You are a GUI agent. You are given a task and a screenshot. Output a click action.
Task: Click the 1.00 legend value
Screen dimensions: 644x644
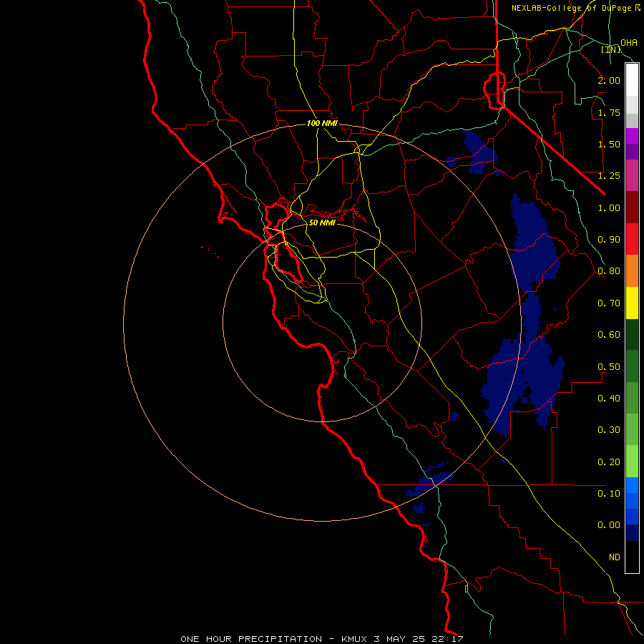tap(609, 208)
